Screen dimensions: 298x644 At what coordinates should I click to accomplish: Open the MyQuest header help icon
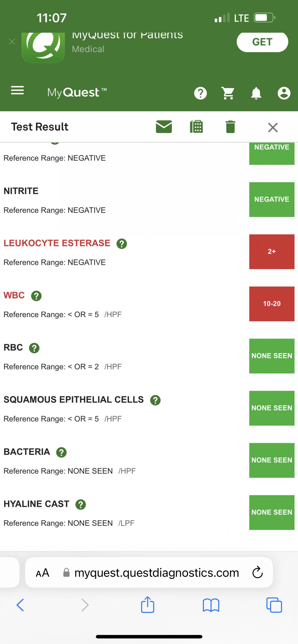(x=201, y=93)
